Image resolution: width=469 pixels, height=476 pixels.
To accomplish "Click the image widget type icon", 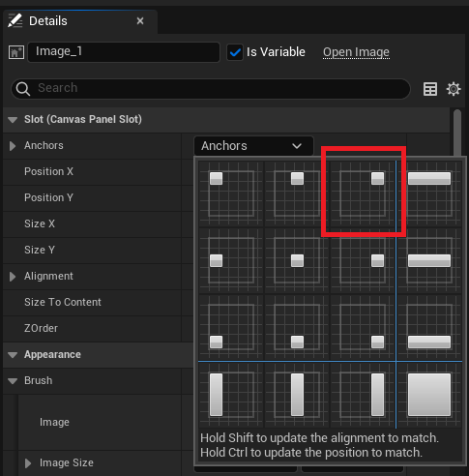I will 16,52.
